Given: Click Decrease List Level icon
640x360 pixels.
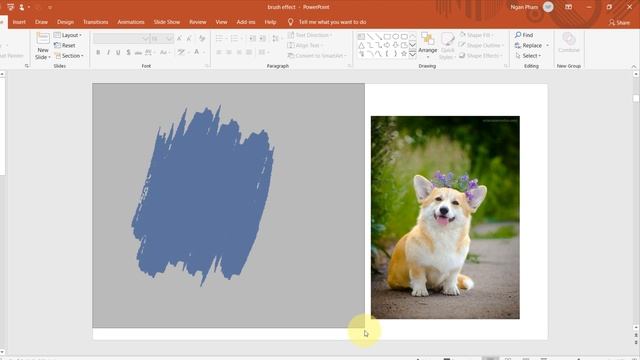Looking at the screenshot, I should (253, 39).
